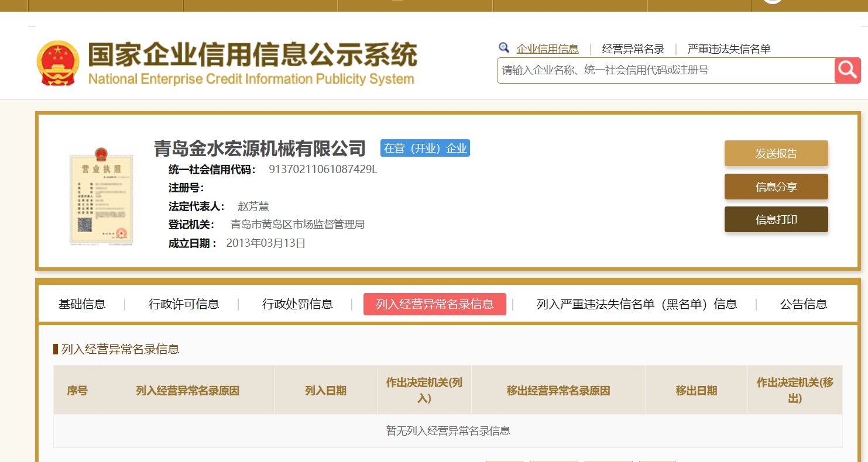Click the 信息分享 button
This screenshot has height=462, width=868.
point(776,187)
